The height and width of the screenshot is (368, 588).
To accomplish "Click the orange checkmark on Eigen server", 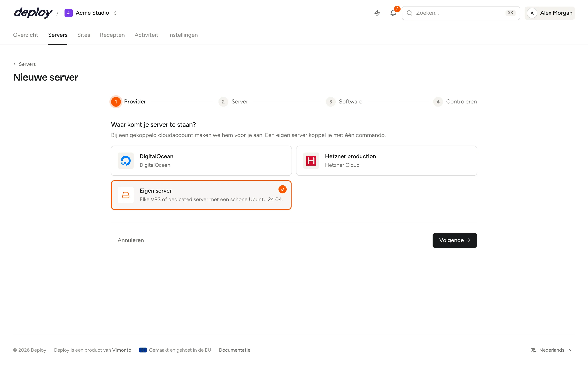I will 282,189.
